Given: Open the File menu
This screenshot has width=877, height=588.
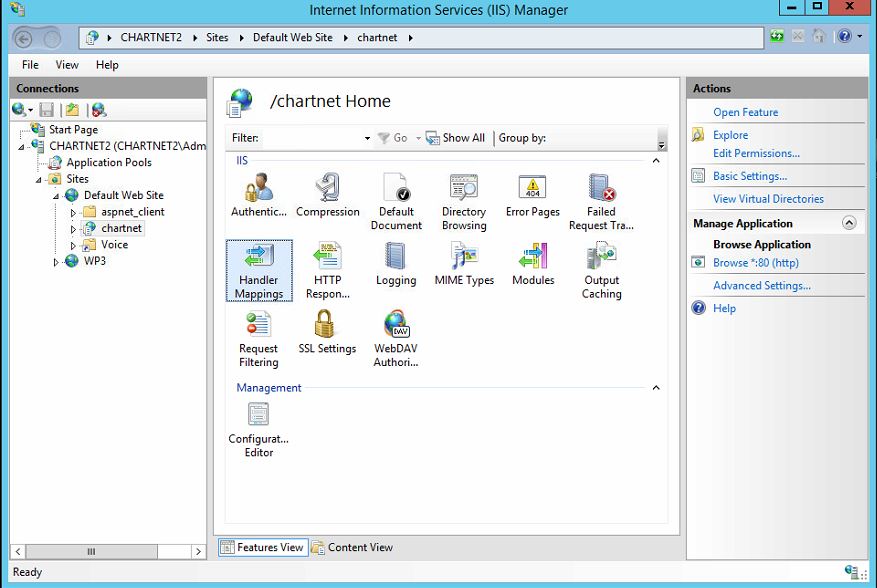Looking at the screenshot, I should pyautogui.click(x=30, y=65).
